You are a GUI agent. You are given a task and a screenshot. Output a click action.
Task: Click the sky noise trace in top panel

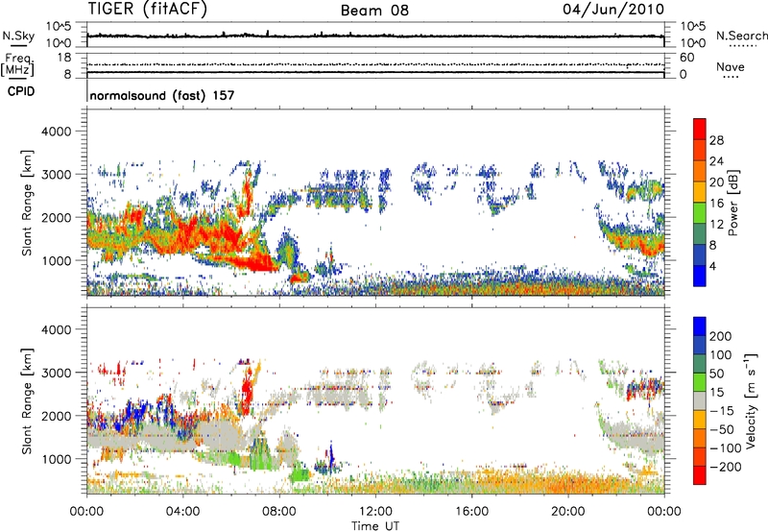coord(375,36)
